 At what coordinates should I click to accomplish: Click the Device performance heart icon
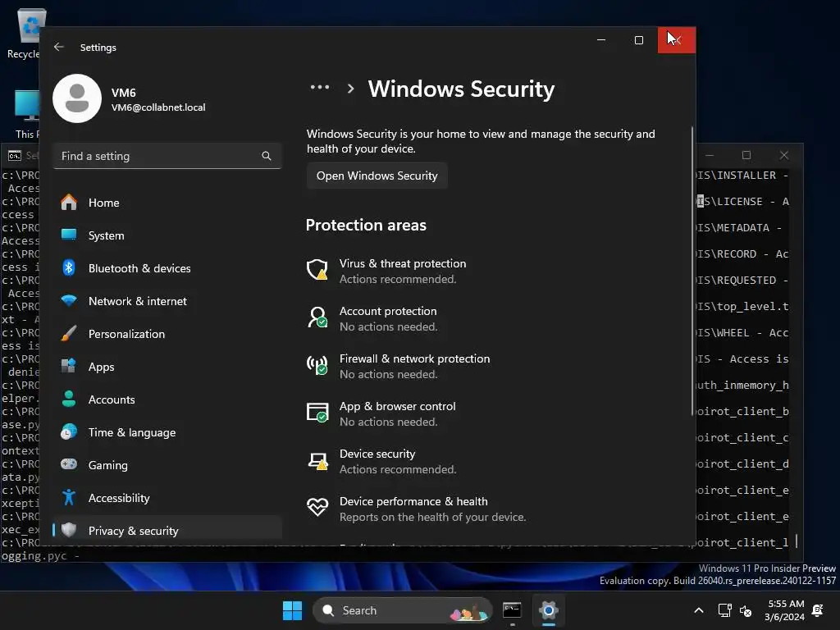tap(317, 507)
